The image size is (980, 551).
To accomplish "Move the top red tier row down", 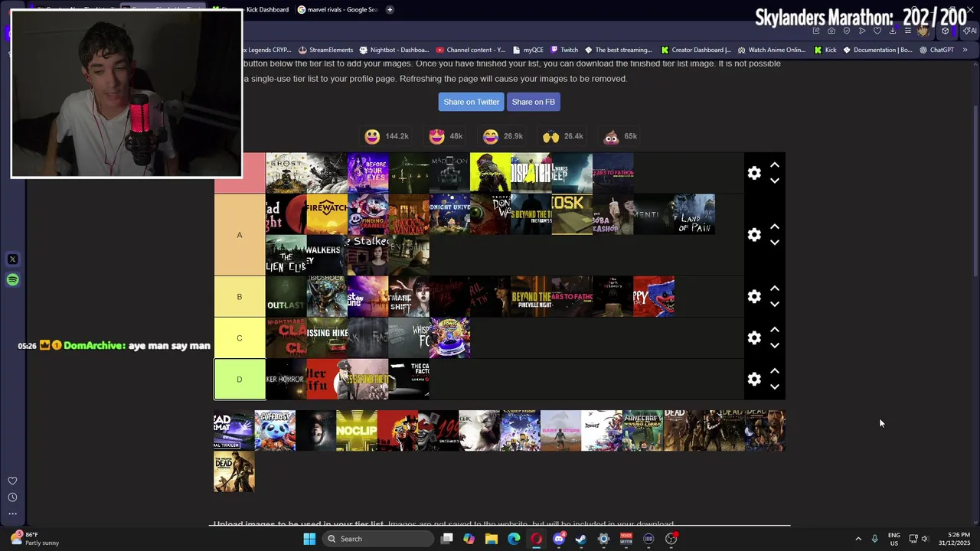I will coord(775,181).
